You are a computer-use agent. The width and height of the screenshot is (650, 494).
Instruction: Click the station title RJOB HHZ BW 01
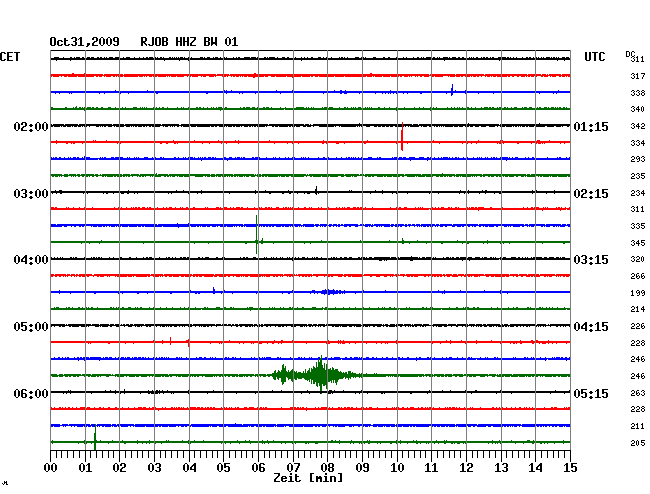coord(189,42)
